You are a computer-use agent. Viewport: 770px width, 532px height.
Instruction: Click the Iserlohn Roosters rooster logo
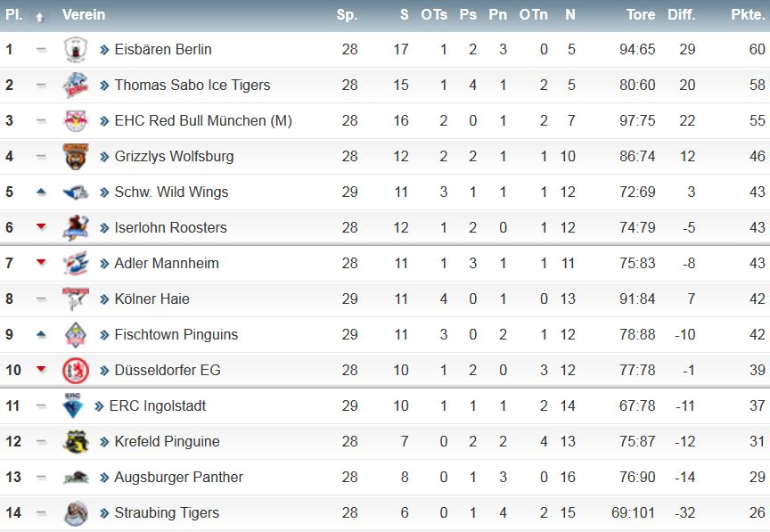76,228
